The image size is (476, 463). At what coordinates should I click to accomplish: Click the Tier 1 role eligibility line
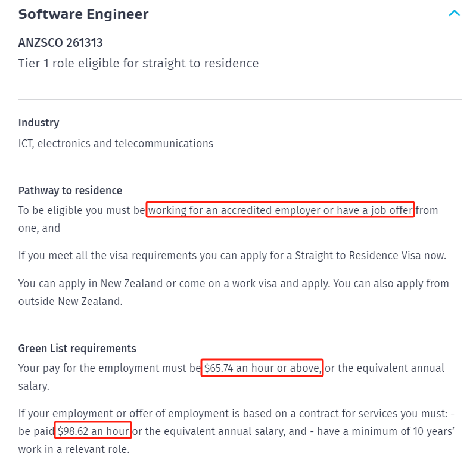(x=138, y=63)
